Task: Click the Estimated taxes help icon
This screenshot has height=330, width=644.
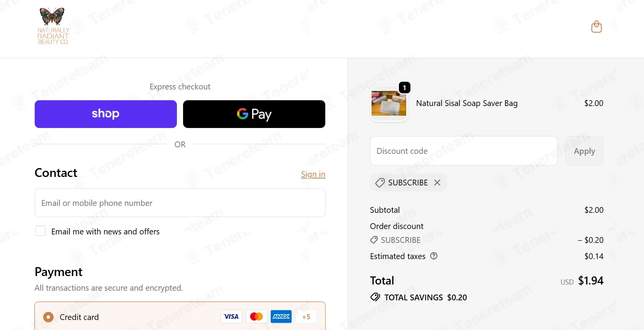Action: click(434, 256)
